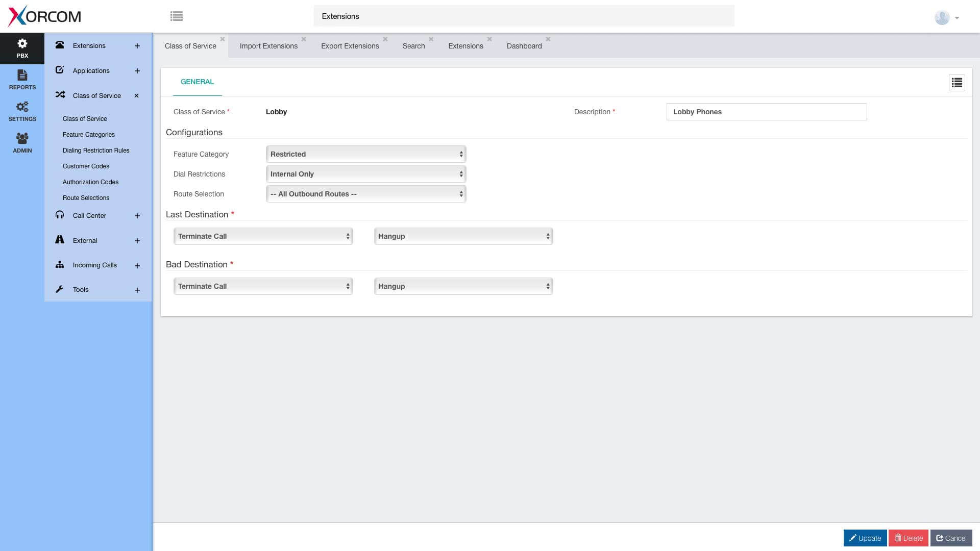Click the Xorcom logo
980x551 pixels.
[45, 16]
